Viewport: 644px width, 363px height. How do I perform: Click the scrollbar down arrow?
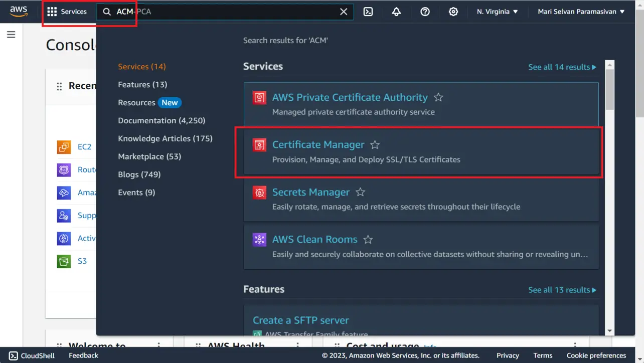point(610,331)
